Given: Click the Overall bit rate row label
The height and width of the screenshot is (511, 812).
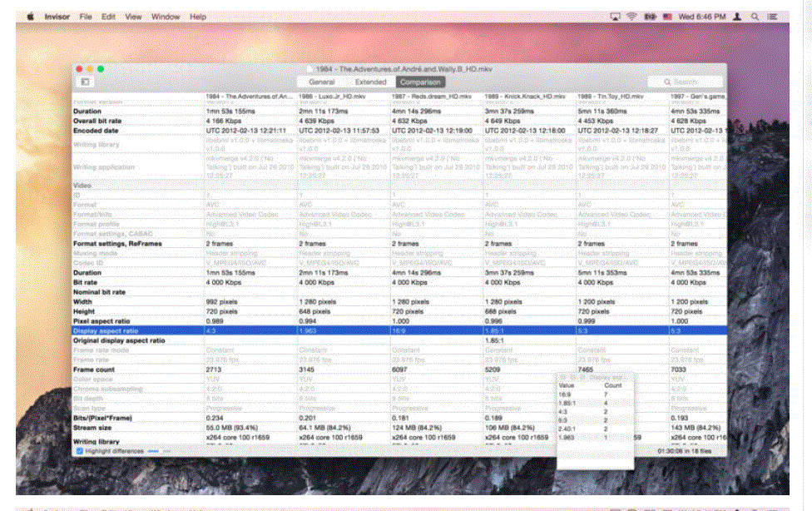Looking at the screenshot, I should point(97,121).
